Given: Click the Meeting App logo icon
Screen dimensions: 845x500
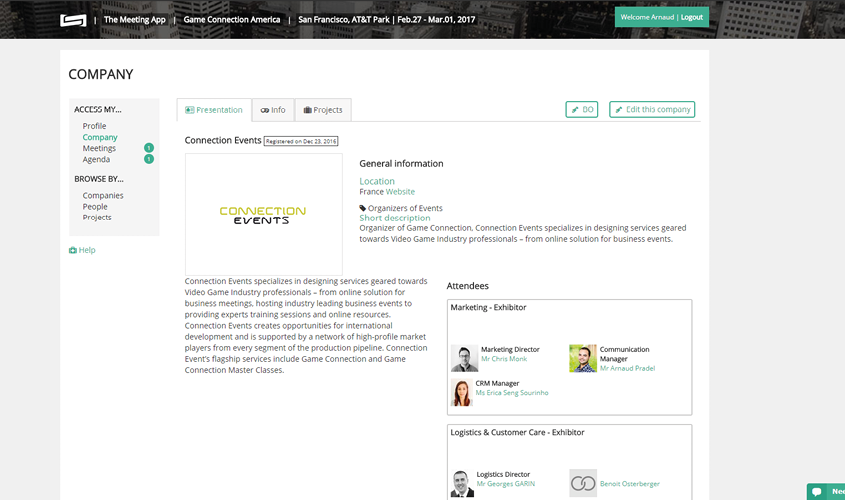Looking at the screenshot, I should (x=73, y=20).
